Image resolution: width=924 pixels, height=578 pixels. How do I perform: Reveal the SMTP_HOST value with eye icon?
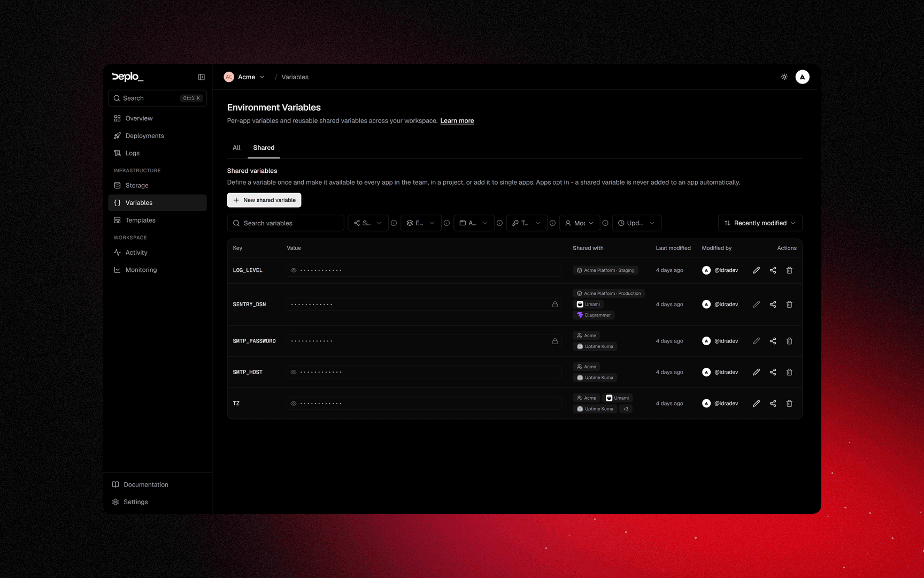click(x=294, y=372)
